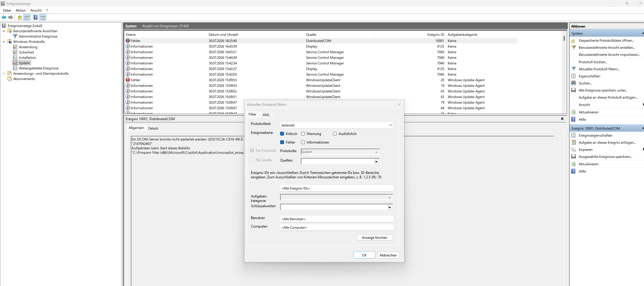Click the Alle Ereignis-IDs input field

point(337,188)
